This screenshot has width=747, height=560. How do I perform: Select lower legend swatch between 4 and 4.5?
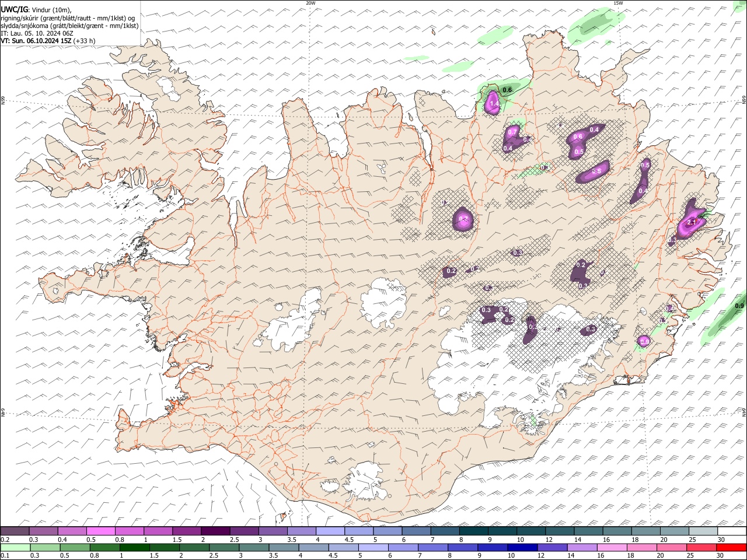pos(313,547)
